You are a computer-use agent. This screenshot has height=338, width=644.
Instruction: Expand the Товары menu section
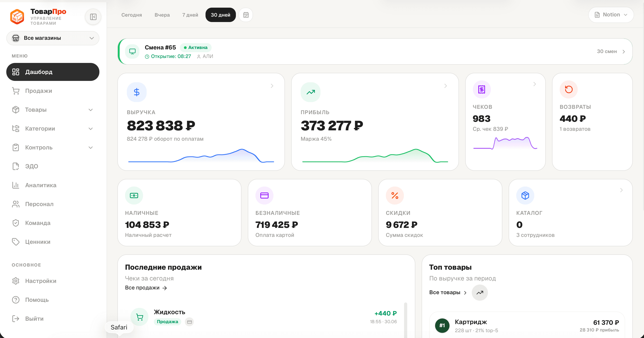[x=53, y=110]
